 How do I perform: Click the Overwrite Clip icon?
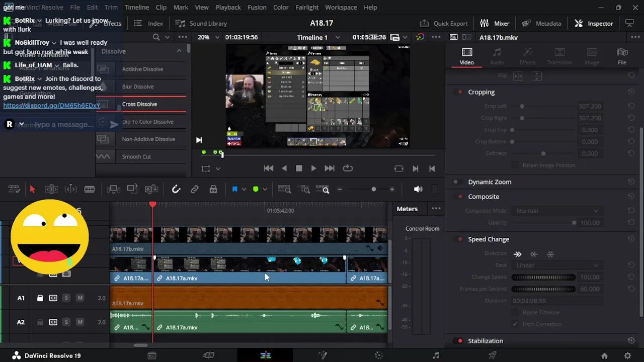coord(132,189)
